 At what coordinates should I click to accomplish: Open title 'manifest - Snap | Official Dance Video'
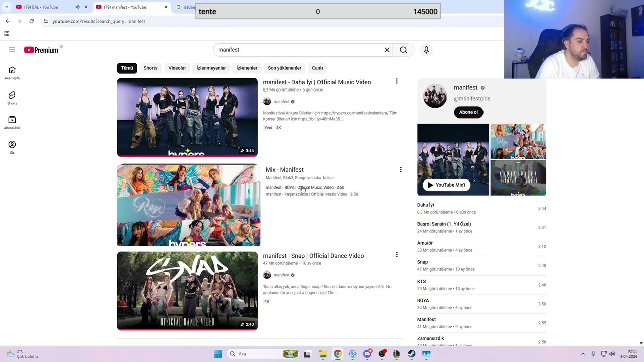(x=313, y=256)
